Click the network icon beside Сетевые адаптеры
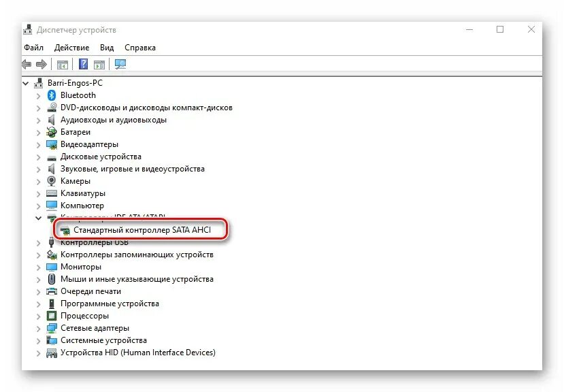The image size is (564, 392). 52,328
